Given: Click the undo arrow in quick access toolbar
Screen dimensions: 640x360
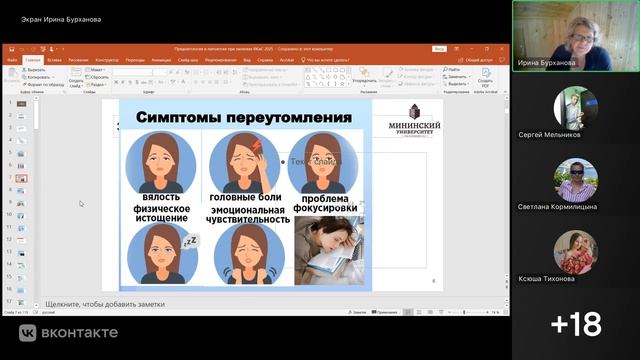Looking at the screenshot, I should tap(22, 49).
